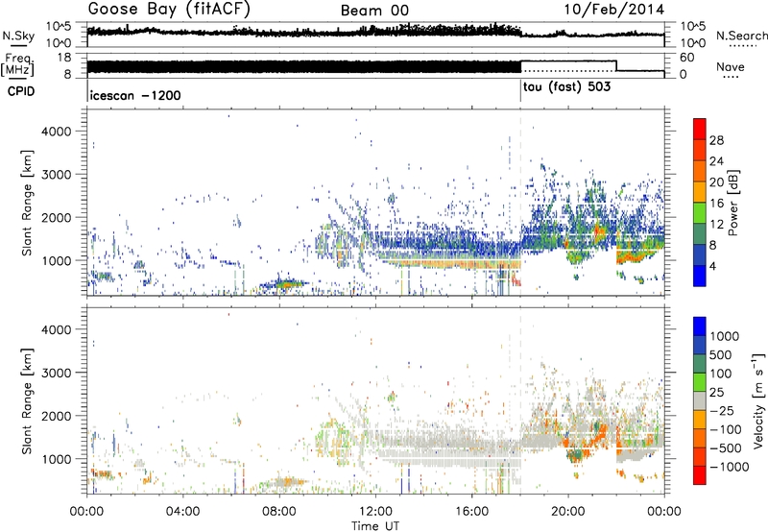Click the -25 tick on Velocity colorbar
This screenshot has width=768, height=532.
point(722,410)
